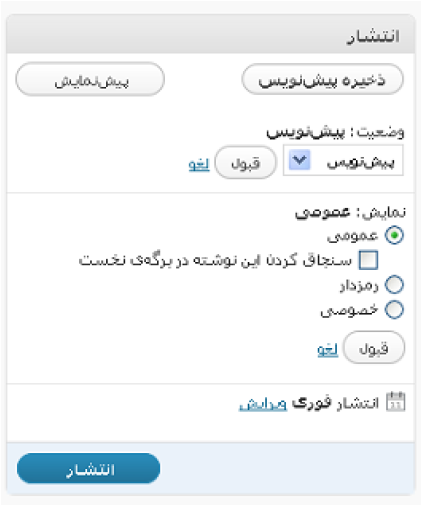Image resolution: width=421 pixels, height=505 pixels.
Task: Select the عمومی visibility radio button
Action: (394, 235)
